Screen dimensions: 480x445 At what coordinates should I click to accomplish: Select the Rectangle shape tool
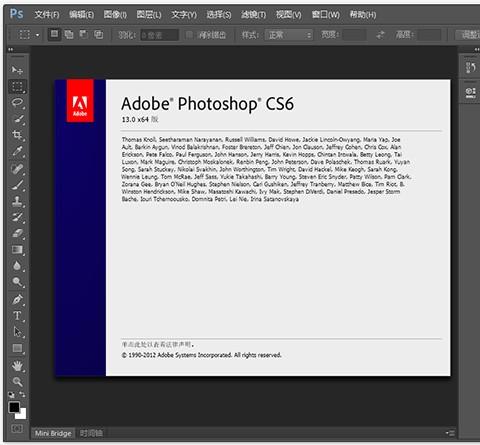click(17, 348)
